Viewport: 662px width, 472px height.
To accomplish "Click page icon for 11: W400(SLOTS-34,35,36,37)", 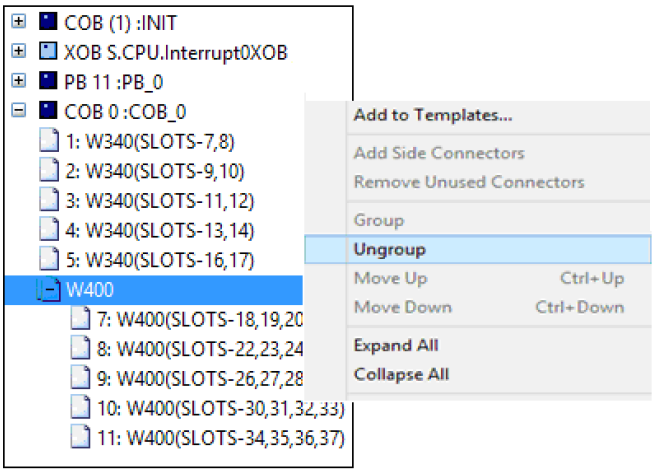I will pyautogui.click(x=80, y=437).
